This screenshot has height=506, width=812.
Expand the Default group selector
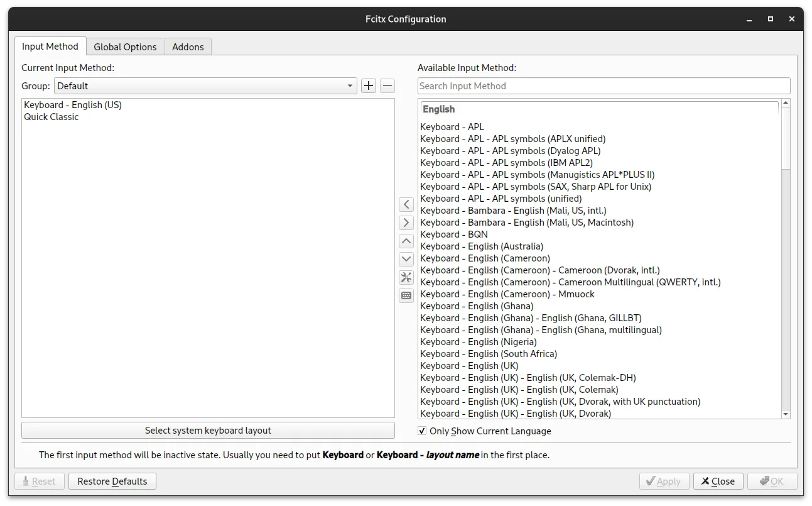(x=349, y=85)
